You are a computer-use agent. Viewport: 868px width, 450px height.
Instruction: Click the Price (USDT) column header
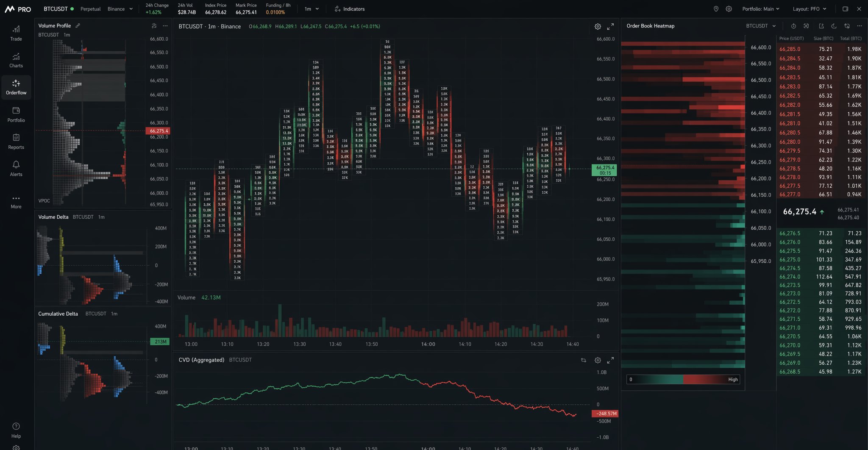pyautogui.click(x=791, y=39)
